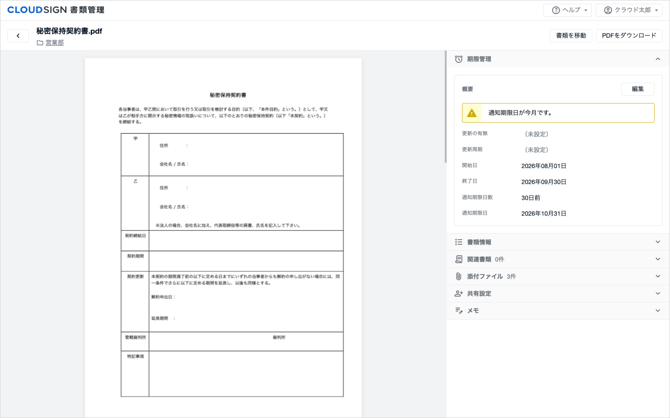Click the notification deadline 2026年10月31日
Screen dimensions: 670x418
point(544,213)
